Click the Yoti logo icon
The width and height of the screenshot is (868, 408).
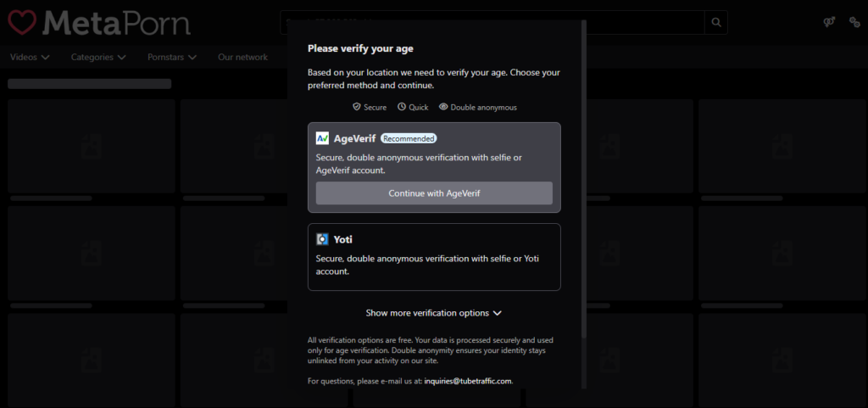322,239
